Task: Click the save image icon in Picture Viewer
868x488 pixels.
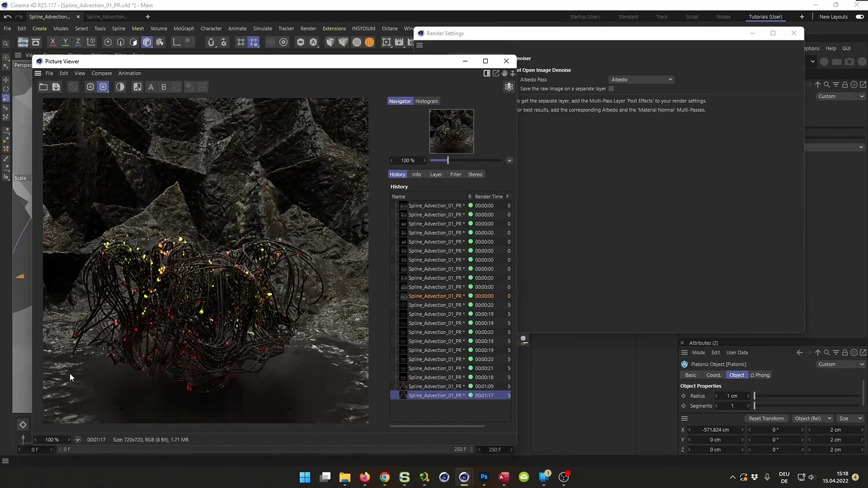Action: click(56, 87)
